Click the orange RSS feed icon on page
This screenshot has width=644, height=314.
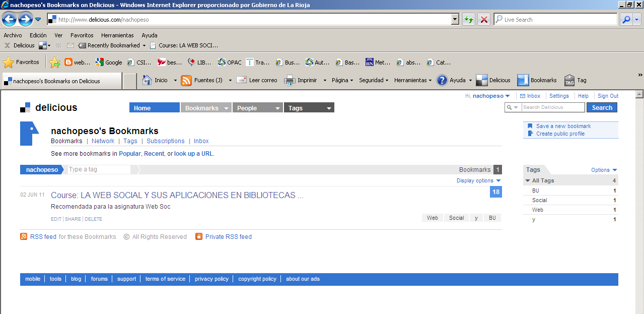[x=24, y=236]
